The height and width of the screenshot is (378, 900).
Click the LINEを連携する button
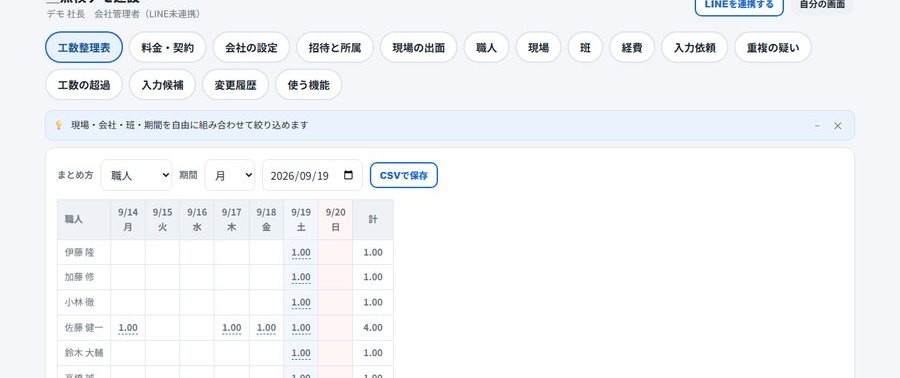pos(739,5)
